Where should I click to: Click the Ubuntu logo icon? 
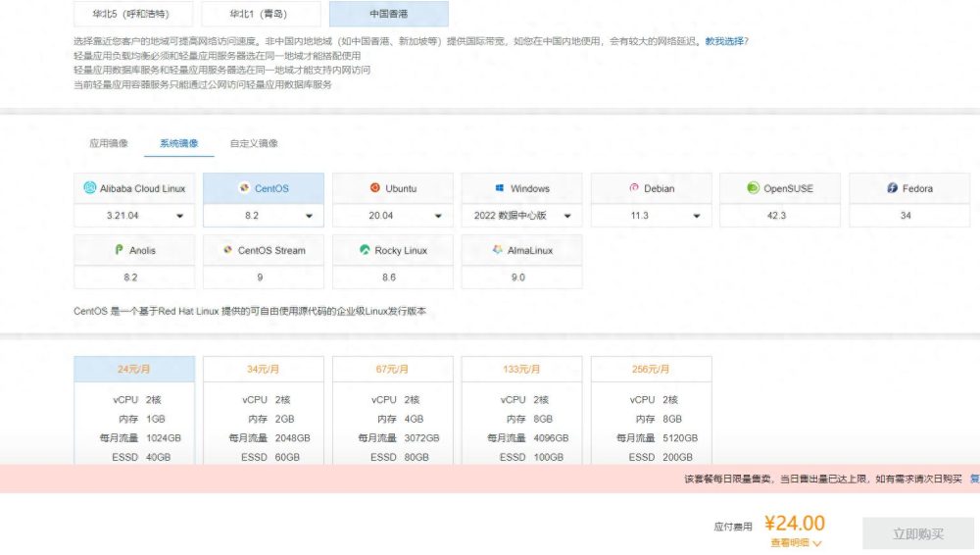(x=375, y=187)
